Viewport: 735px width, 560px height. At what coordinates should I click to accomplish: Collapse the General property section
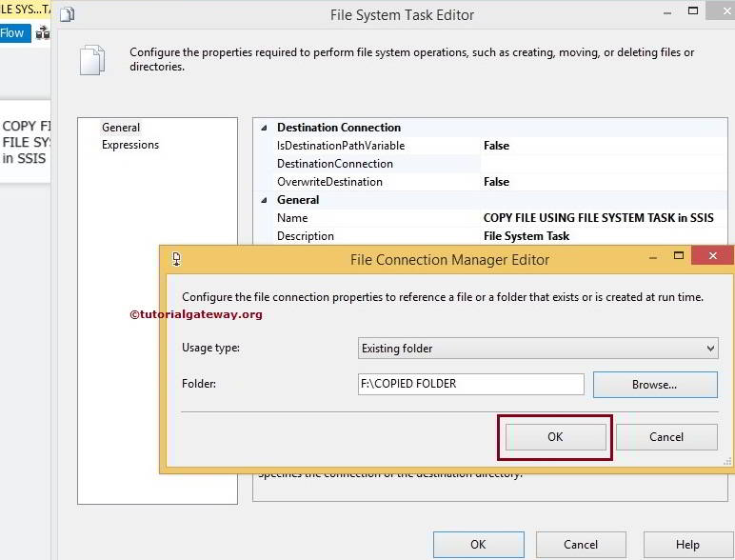264,200
